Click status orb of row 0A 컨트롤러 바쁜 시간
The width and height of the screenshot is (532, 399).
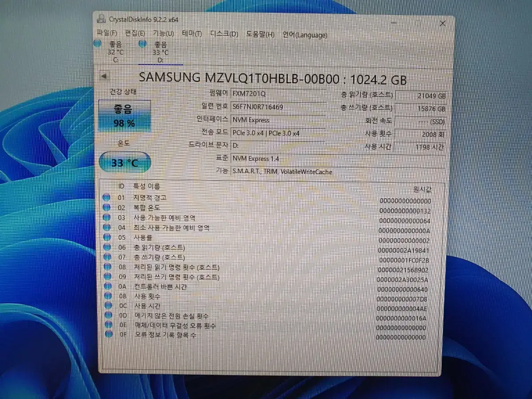click(x=107, y=286)
